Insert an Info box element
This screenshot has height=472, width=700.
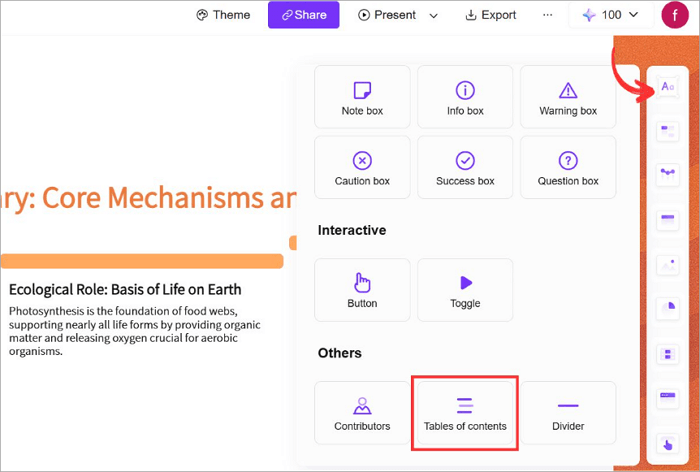(465, 97)
